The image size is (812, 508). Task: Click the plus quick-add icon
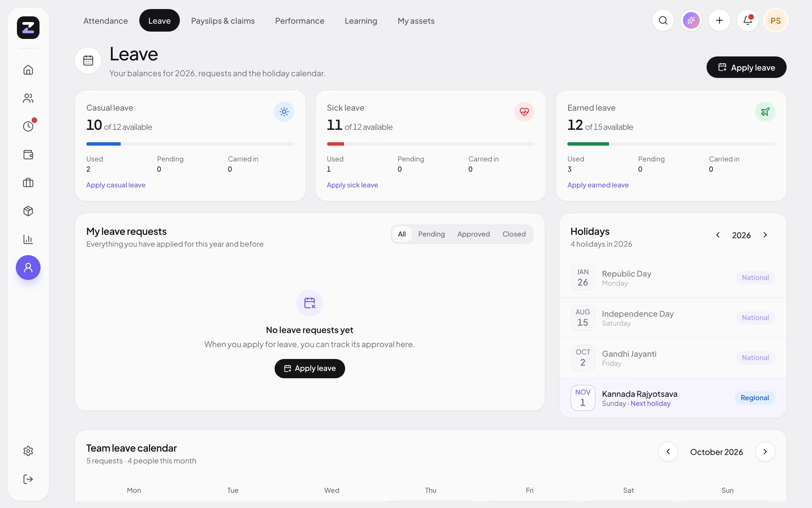[x=719, y=21]
